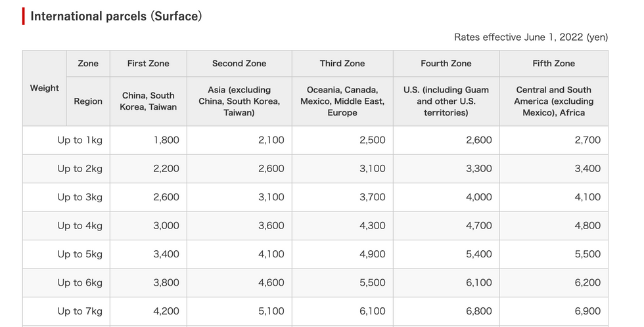Click the "Up to 1kg" row label

pyautogui.click(x=80, y=140)
